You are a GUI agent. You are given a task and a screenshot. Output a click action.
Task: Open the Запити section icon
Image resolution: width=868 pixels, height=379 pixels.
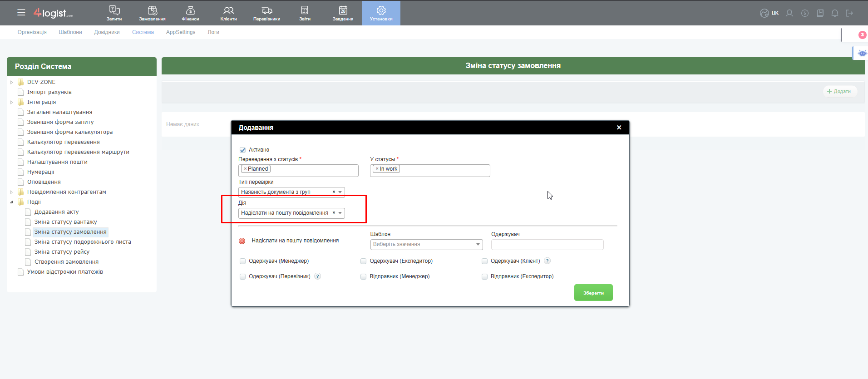tap(114, 13)
